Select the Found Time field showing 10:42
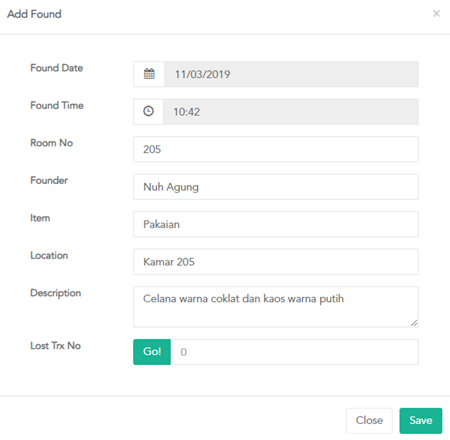Image resolution: width=450 pixels, height=440 pixels. 291,111
